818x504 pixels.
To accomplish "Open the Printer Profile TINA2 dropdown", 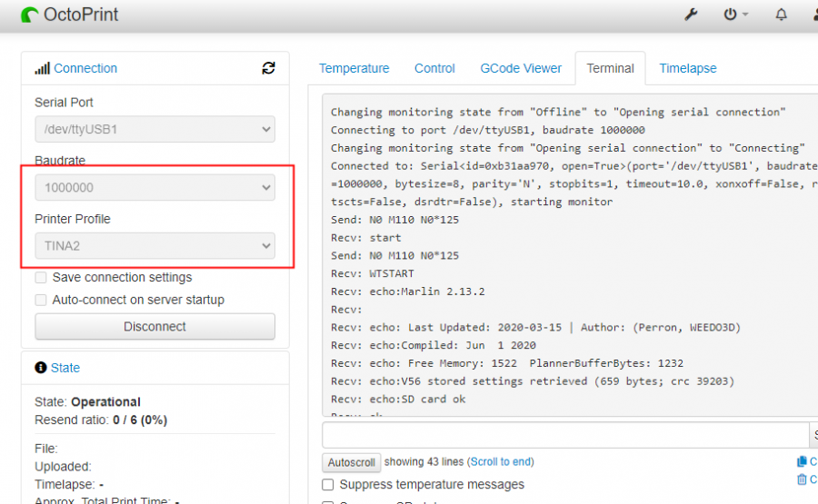I will click(x=155, y=245).
